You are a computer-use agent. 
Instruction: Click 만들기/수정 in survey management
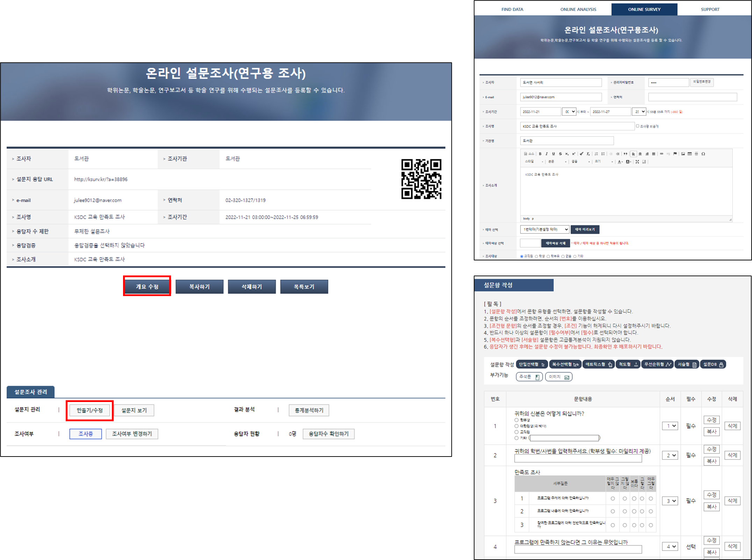(90, 410)
